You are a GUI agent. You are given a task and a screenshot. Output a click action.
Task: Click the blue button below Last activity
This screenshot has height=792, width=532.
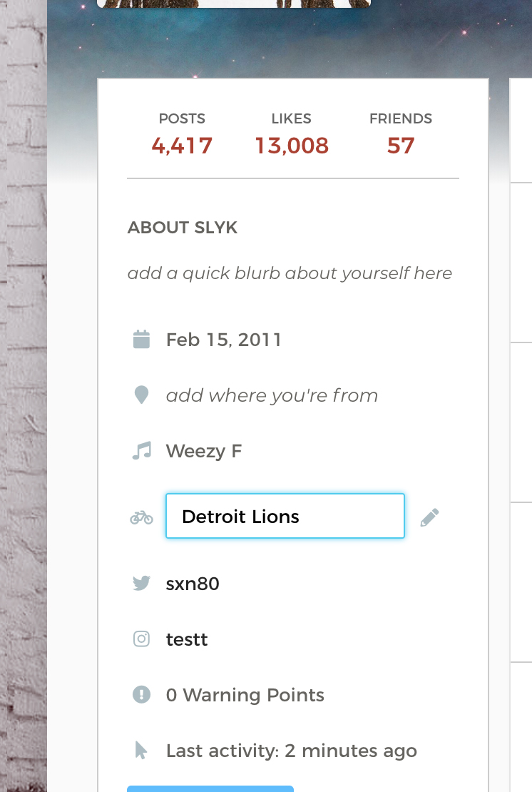pos(210,788)
